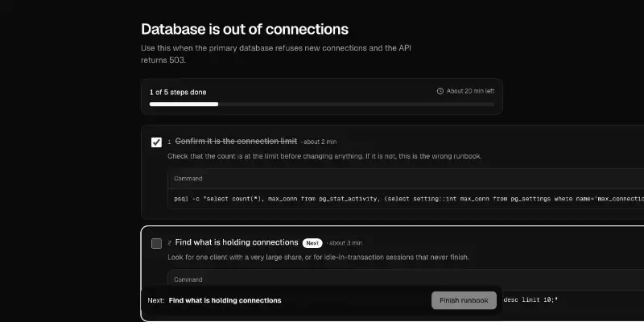This screenshot has width=644, height=322.
Task: Click the '1 of 5 steps done' text
Action: (178, 92)
